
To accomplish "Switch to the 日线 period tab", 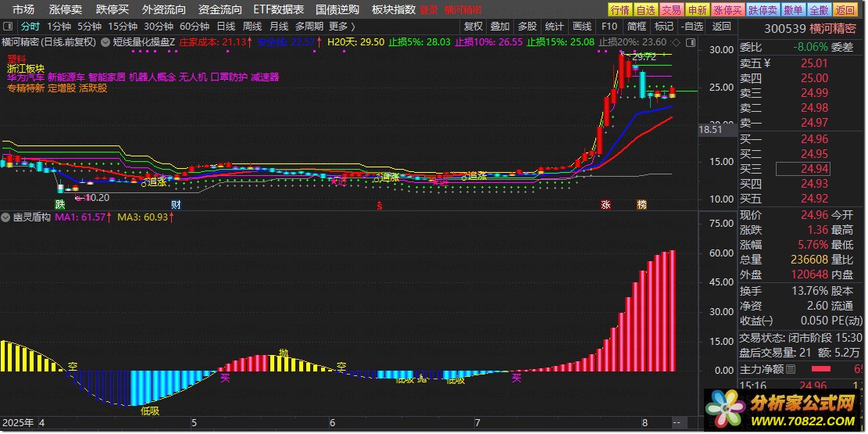I will (226, 26).
